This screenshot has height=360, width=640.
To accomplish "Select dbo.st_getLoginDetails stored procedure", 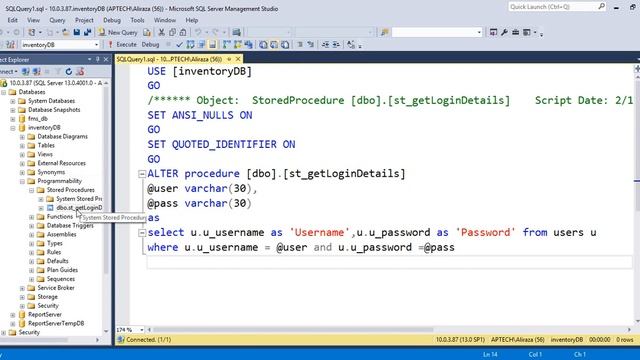I will click(79, 208).
